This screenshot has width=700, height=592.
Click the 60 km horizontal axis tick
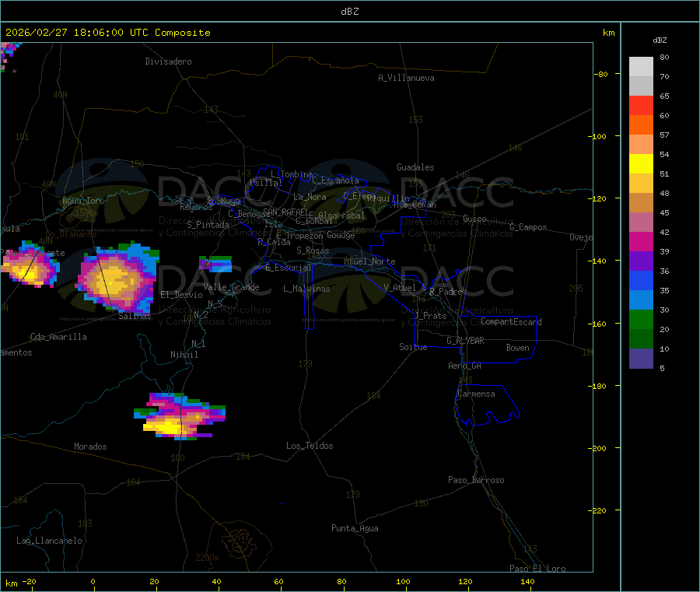[x=278, y=581]
